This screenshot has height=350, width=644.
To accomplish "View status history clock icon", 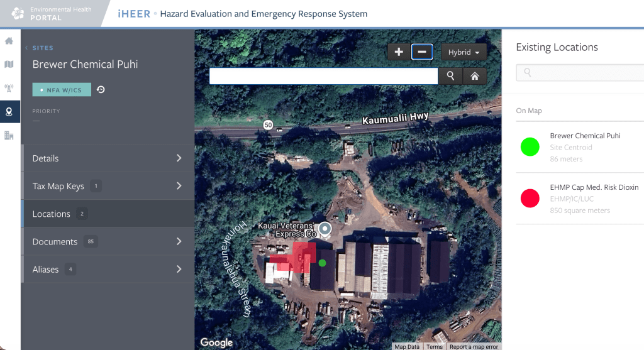I will pyautogui.click(x=101, y=89).
